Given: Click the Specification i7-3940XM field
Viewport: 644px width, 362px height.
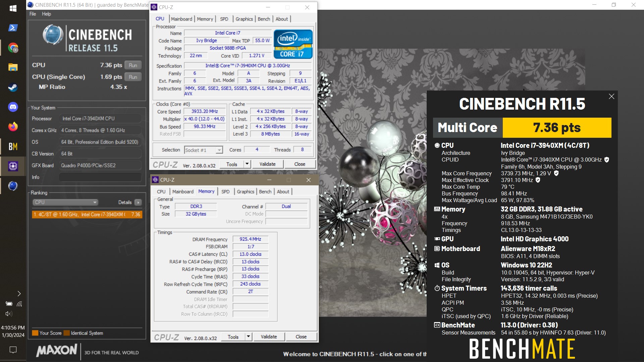Looking at the screenshot, I should (248, 66).
